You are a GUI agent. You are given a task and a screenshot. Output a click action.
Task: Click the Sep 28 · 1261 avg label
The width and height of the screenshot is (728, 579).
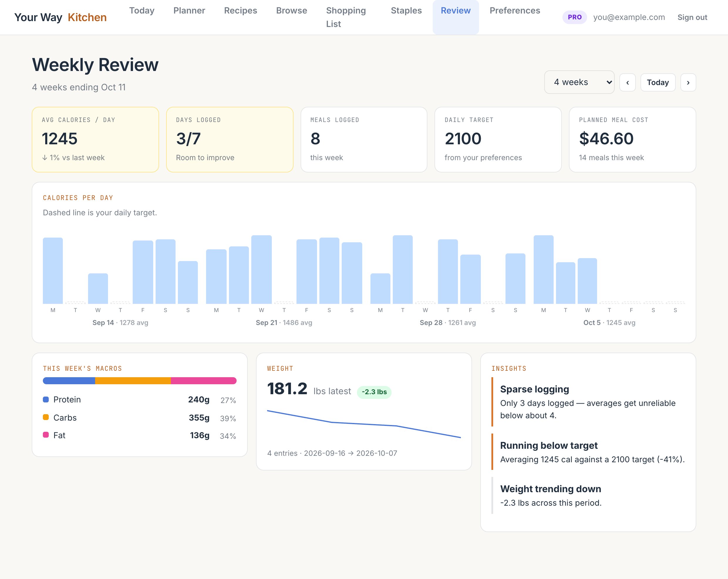tap(447, 323)
